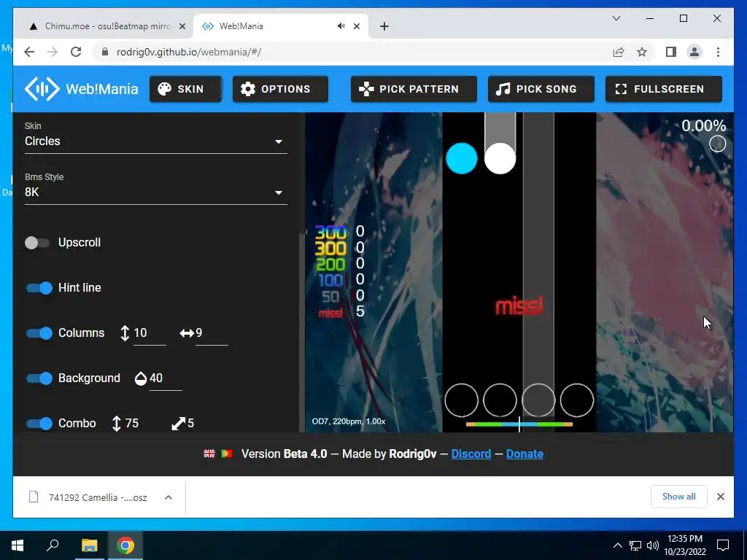This screenshot has width=747, height=560.
Task: Click the Columns horizontal width arrow icon
Action: pyautogui.click(x=186, y=332)
